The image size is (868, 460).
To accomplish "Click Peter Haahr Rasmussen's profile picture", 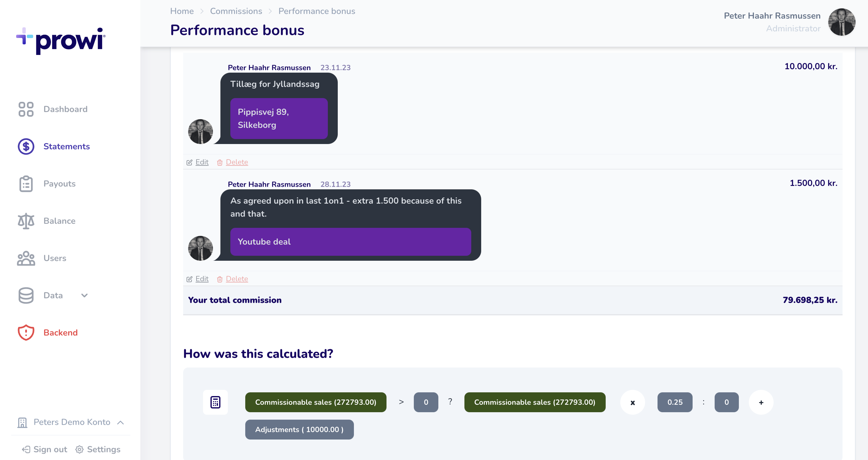I will point(842,22).
